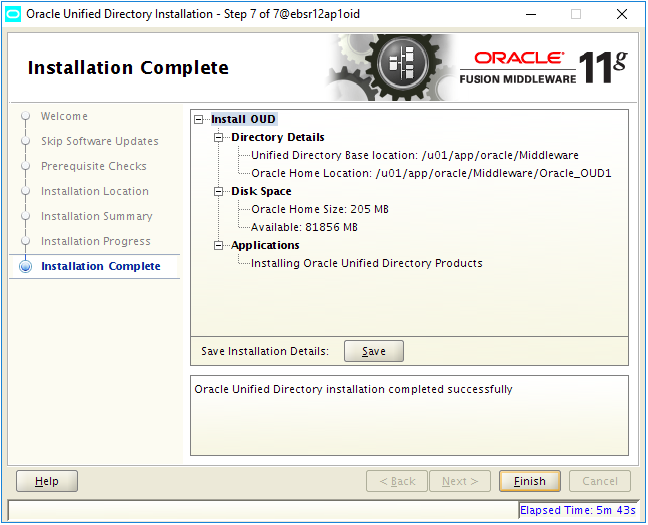The image size is (648, 525).
Task: Close the installer window
Action: click(622, 14)
